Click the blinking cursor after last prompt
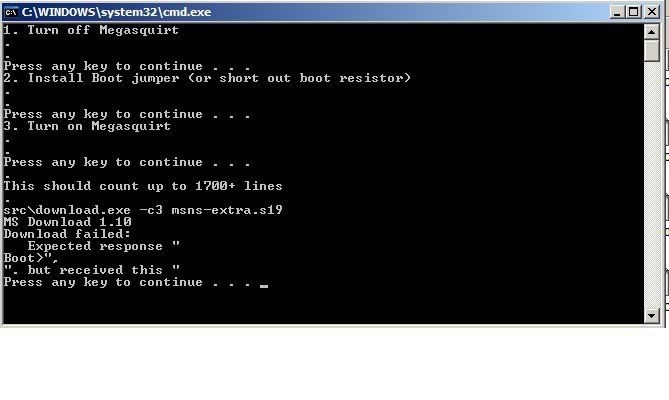The width and height of the screenshot is (669, 400). click(x=264, y=286)
